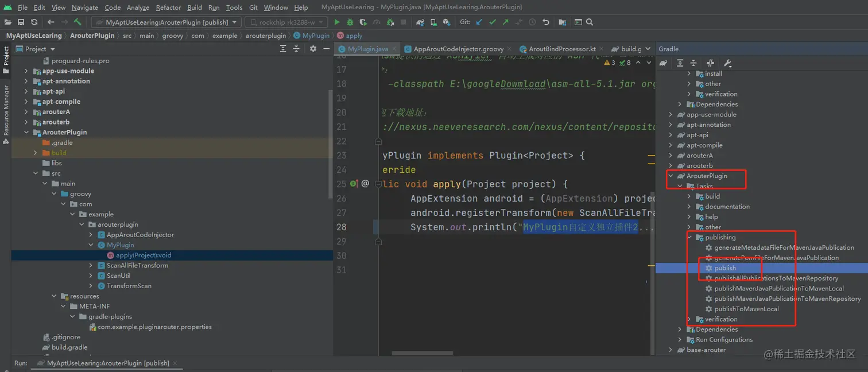Open the Refactor menu
868x372 pixels.
[168, 7]
